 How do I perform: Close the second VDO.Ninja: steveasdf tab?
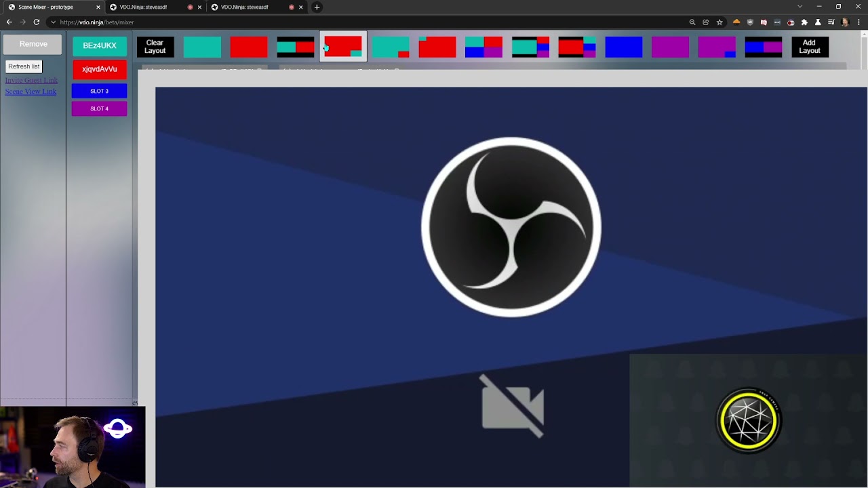click(x=199, y=7)
